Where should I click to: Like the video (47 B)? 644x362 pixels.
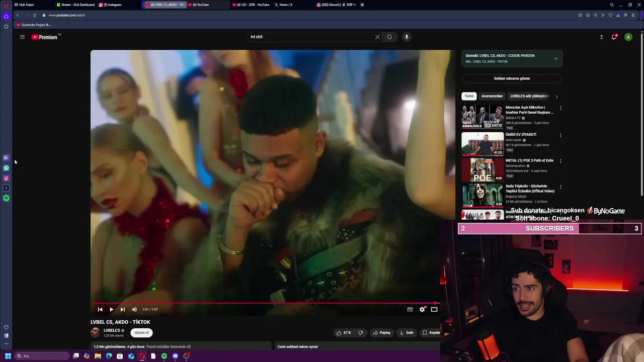344,332
